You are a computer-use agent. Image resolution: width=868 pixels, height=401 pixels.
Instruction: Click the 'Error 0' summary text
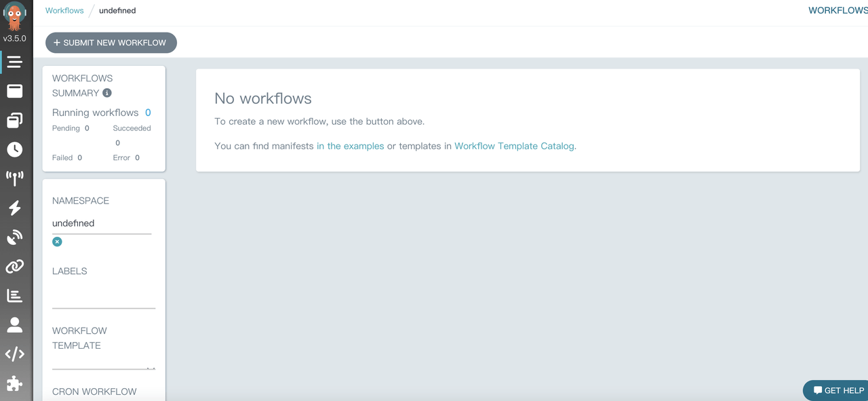coord(126,157)
